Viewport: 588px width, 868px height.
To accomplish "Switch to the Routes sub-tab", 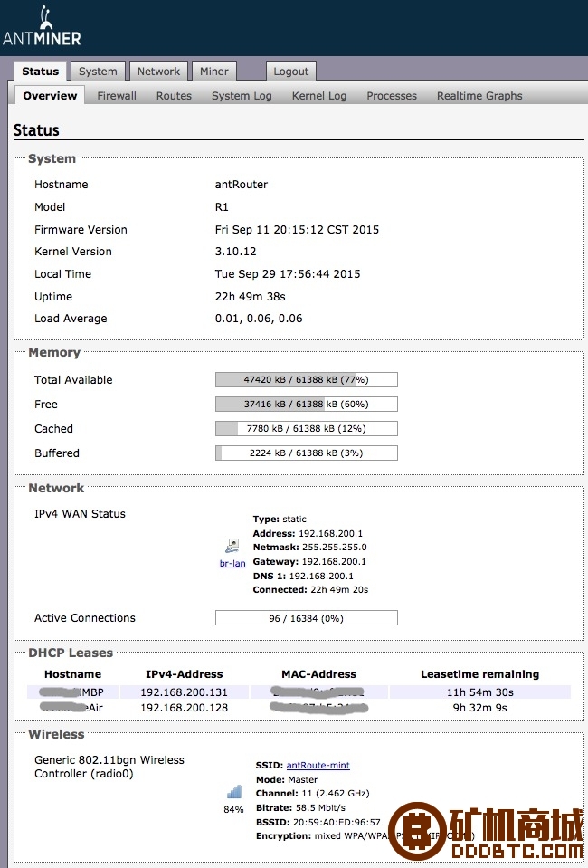I will (x=174, y=96).
